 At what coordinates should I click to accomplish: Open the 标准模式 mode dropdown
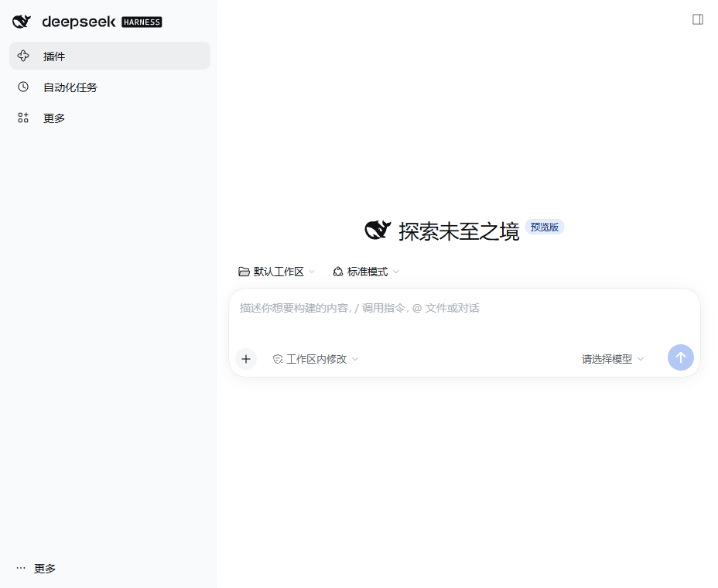click(x=366, y=272)
